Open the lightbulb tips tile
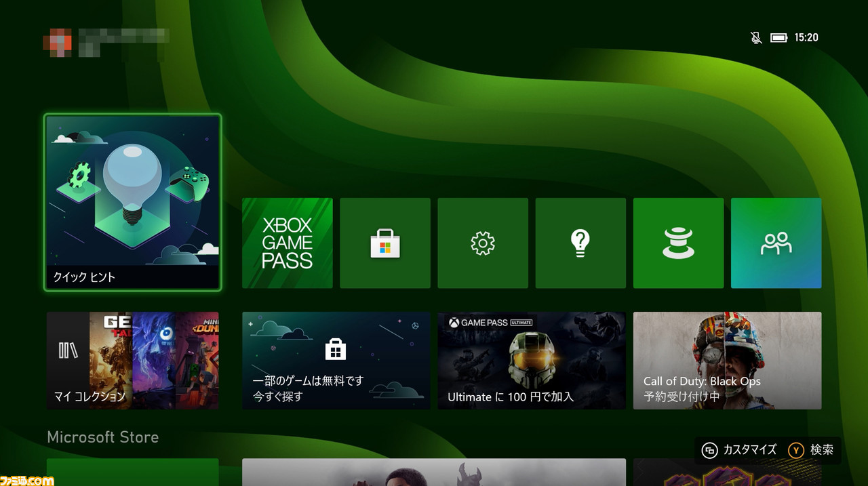Image resolution: width=868 pixels, height=486 pixels. pyautogui.click(x=580, y=243)
